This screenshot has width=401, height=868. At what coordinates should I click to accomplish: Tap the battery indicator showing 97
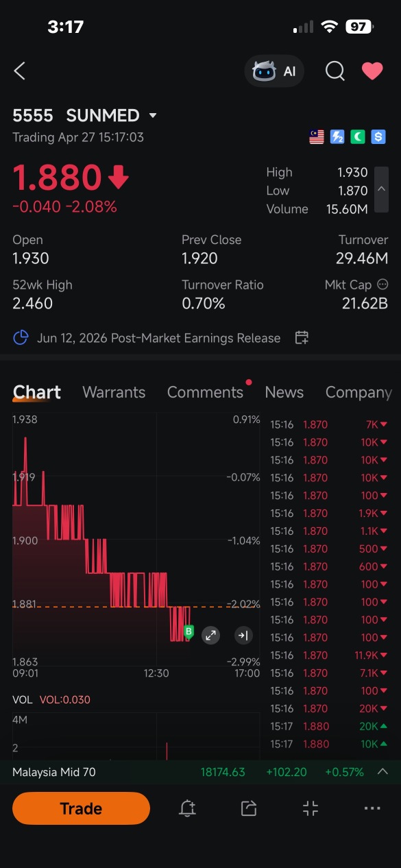(x=359, y=27)
